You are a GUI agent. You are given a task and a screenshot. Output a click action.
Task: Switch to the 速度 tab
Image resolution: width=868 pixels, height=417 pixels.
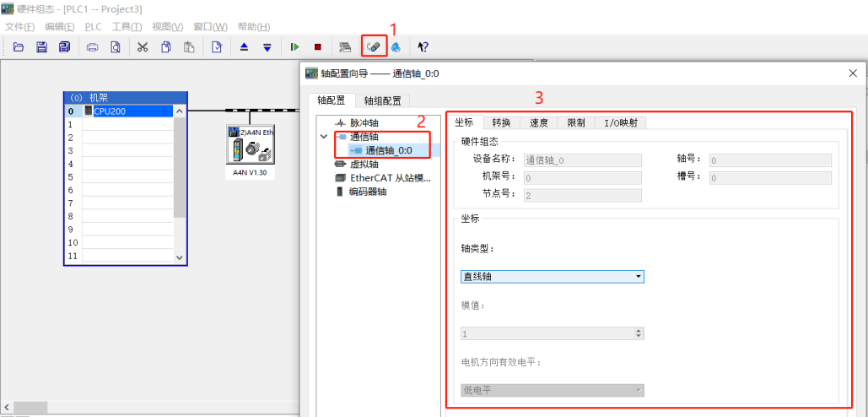[x=538, y=122]
